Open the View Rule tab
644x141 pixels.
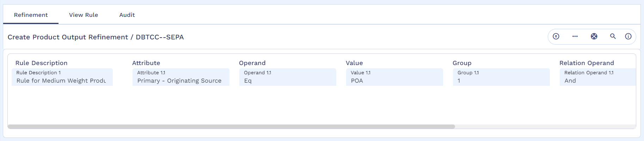[x=84, y=15]
